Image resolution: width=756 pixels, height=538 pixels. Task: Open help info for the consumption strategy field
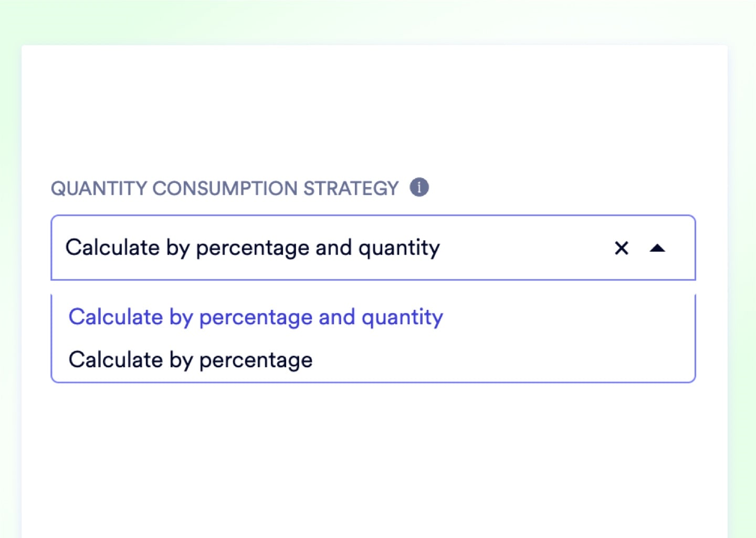(419, 187)
